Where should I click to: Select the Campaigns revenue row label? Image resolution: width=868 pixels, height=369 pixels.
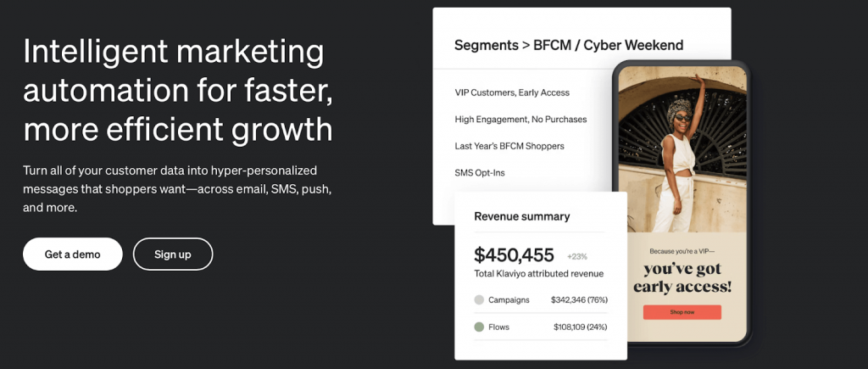(x=509, y=299)
